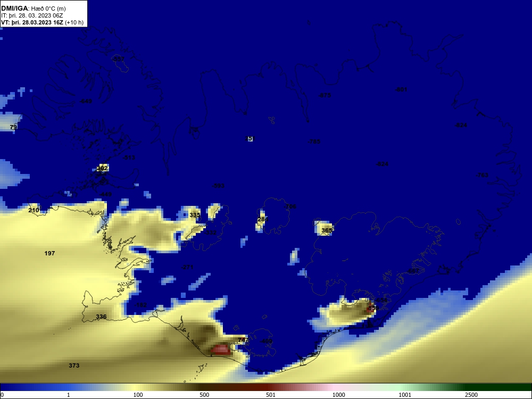Screen dimensions: 532x399
Task: Click the map value 210
Action: coord(34,210)
